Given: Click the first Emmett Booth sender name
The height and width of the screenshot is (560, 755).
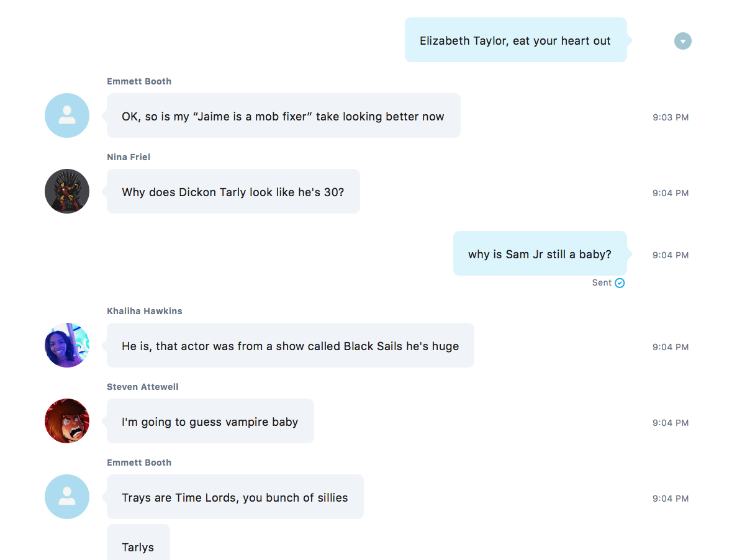Looking at the screenshot, I should coord(139,81).
